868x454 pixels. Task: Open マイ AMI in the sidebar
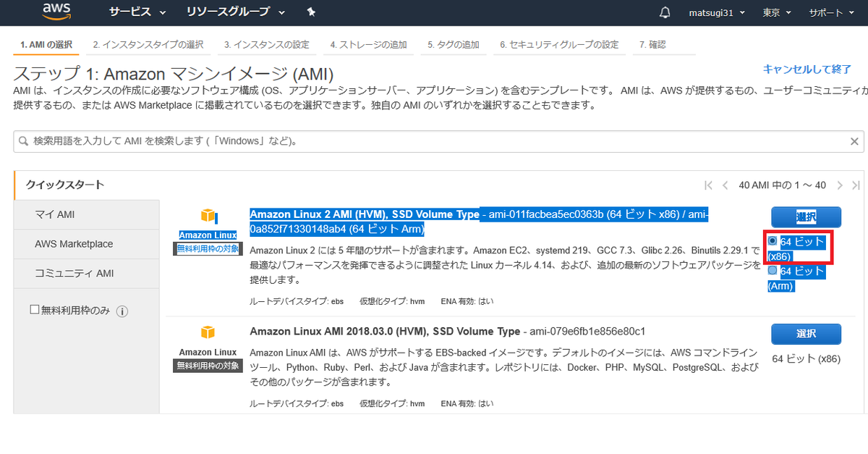(87, 214)
